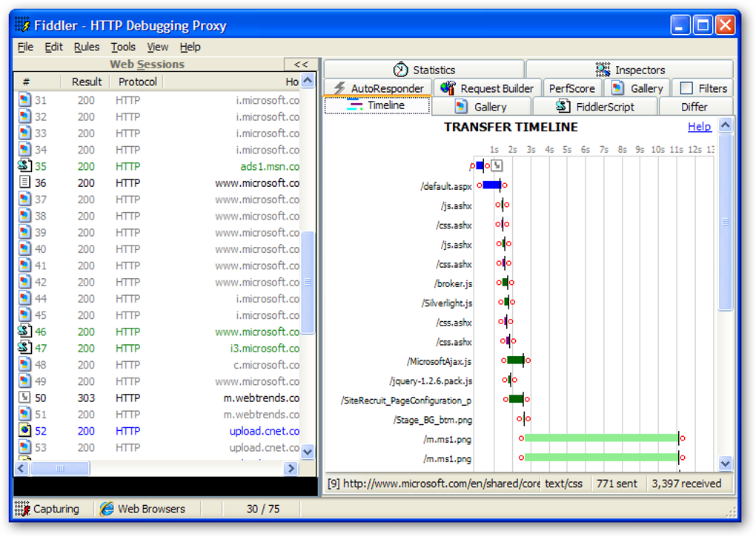Click the AutoResponder lightning bolt icon
This screenshot has height=537, width=756.
(339, 87)
